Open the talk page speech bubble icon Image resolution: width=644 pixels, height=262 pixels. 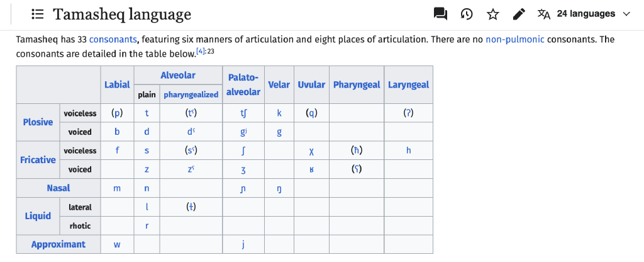tap(440, 14)
